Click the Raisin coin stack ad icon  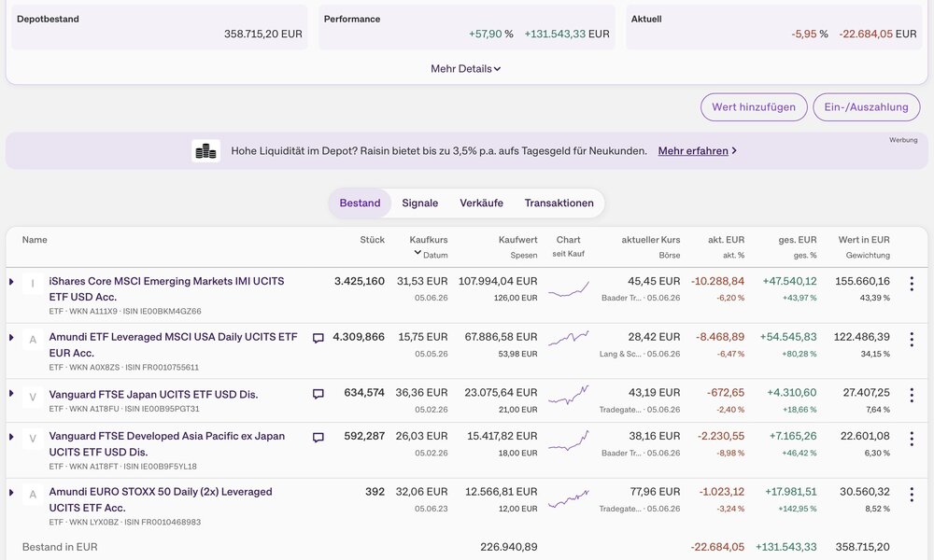pos(206,151)
